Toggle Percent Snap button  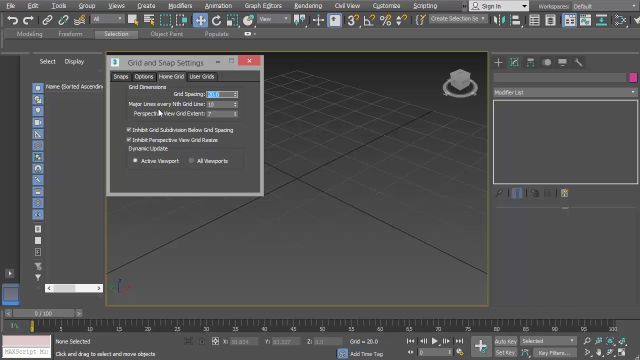click(x=385, y=20)
